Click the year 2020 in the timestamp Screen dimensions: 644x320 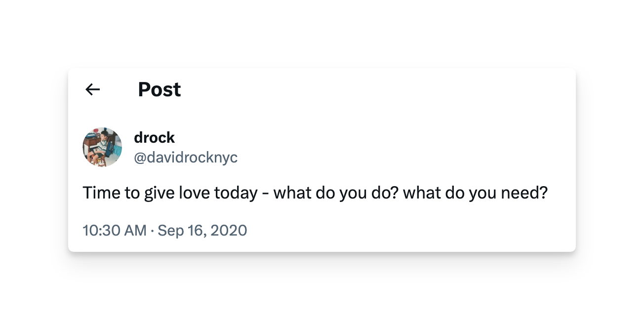tap(229, 230)
